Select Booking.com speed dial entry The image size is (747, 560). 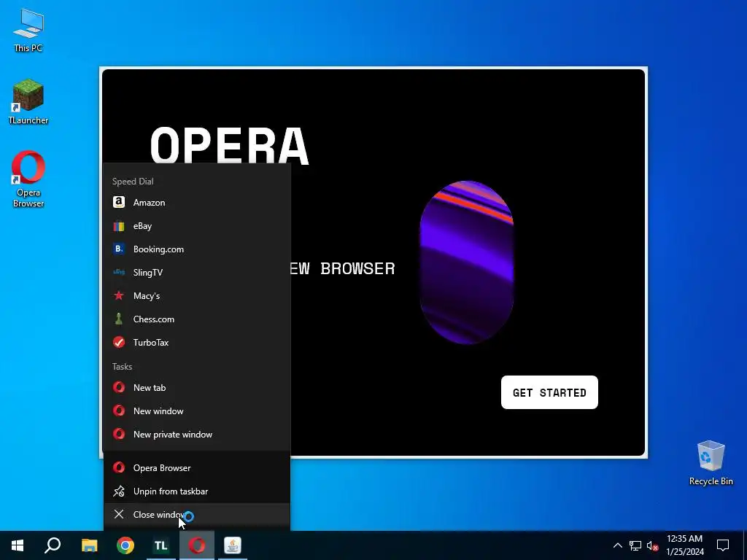pos(197,249)
